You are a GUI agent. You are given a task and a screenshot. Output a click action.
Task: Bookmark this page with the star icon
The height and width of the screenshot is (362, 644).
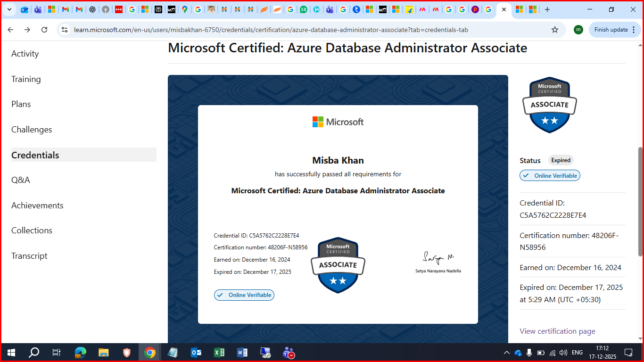click(x=555, y=30)
